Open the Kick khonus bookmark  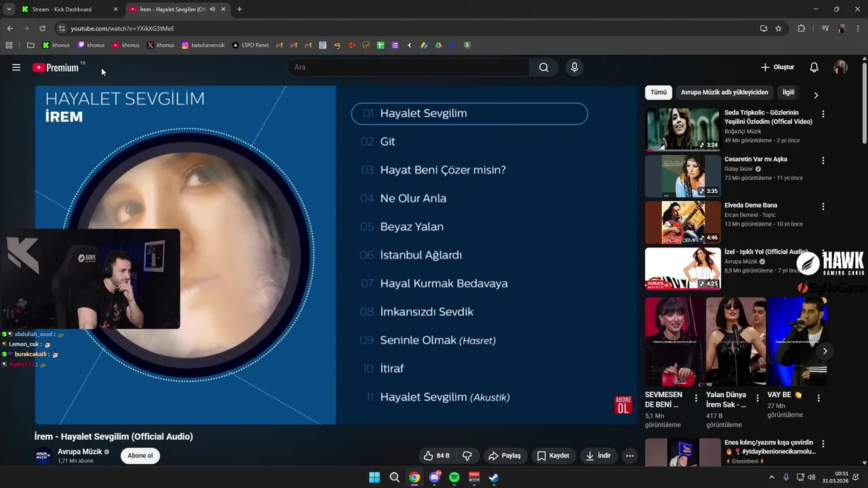coord(56,45)
